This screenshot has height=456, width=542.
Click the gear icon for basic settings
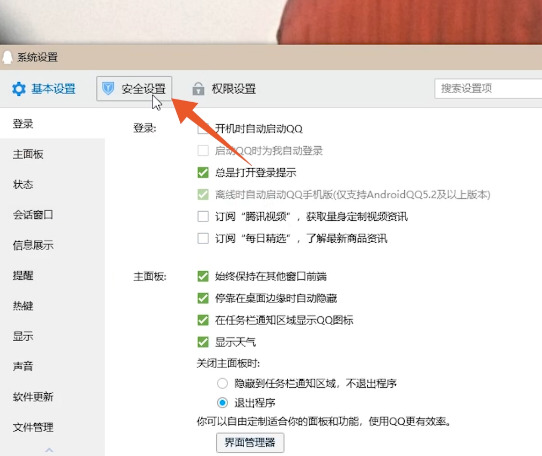pyautogui.click(x=19, y=89)
